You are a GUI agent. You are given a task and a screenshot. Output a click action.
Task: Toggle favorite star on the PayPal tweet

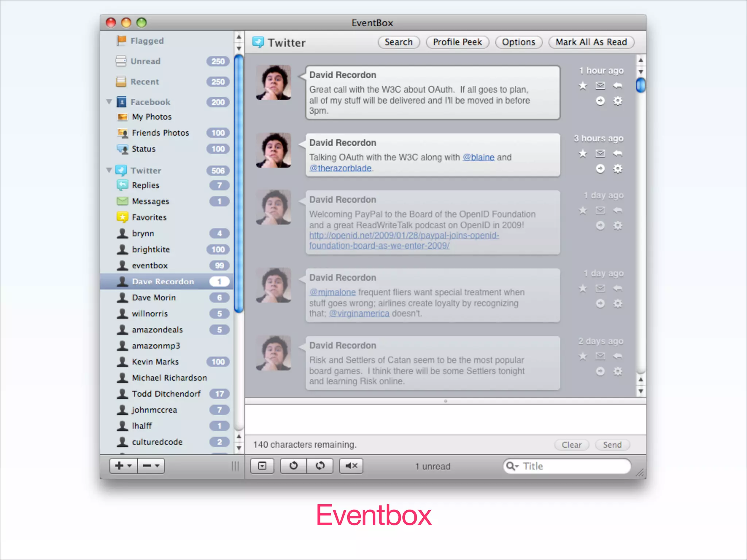pyautogui.click(x=582, y=211)
